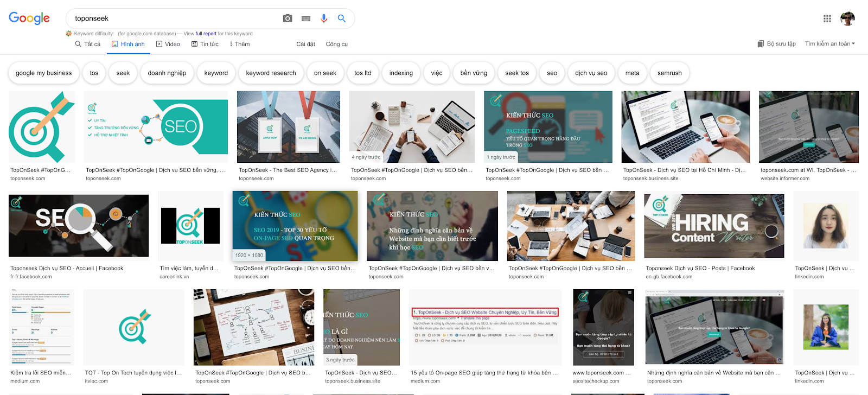This screenshot has height=395, width=868.
Task: Open www.toponseek.com seositecheckup result
Action: [x=602, y=373]
